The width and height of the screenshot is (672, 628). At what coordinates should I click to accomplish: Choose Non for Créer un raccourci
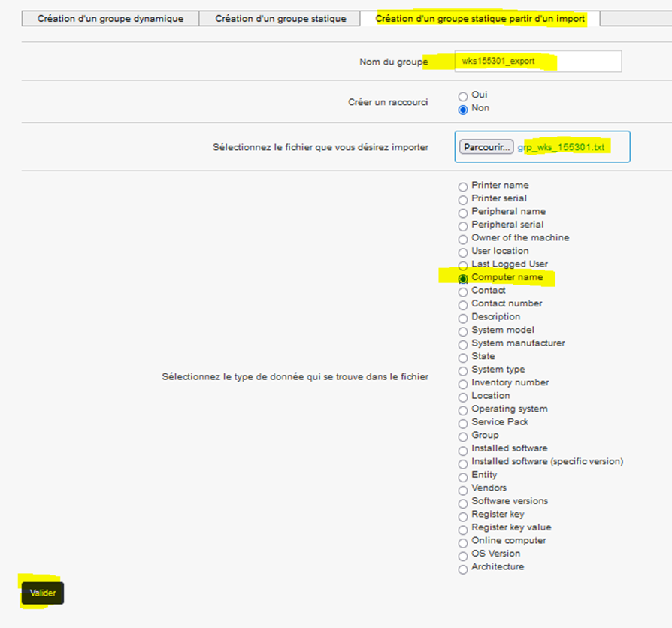pos(463,109)
